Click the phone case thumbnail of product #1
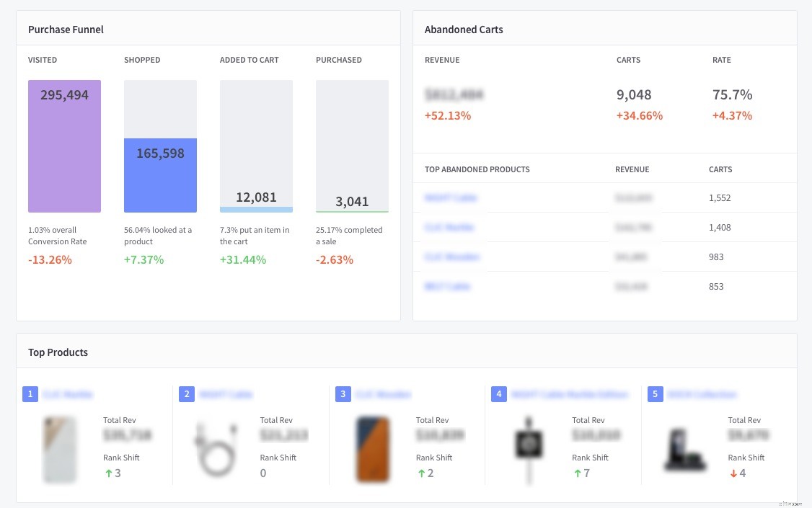 (x=60, y=449)
